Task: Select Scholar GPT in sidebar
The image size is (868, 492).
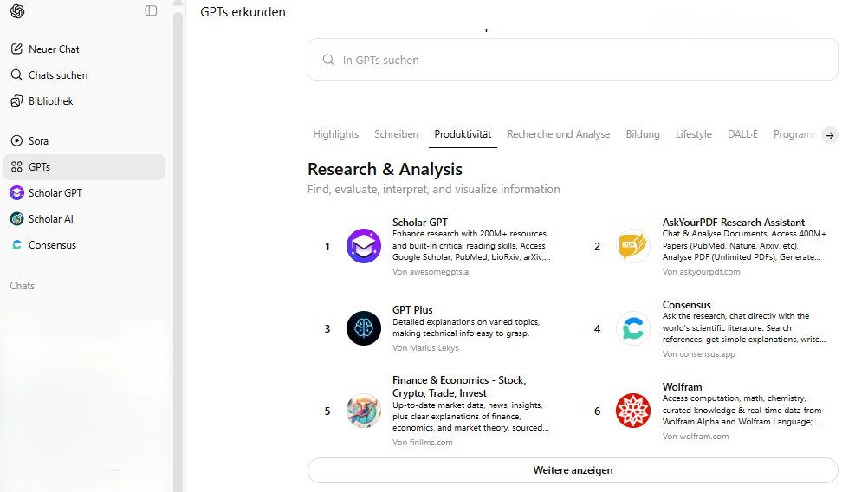Action: pyautogui.click(x=55, y=193)
